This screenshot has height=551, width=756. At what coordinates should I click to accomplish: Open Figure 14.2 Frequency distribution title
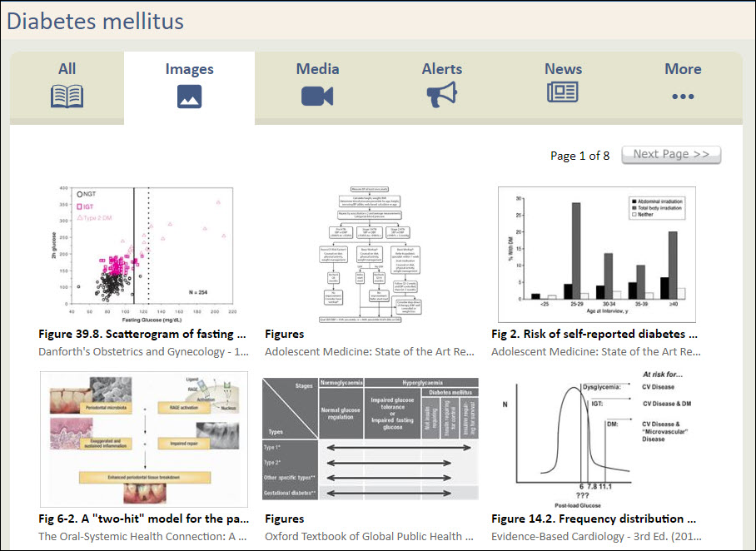[594, 519]
